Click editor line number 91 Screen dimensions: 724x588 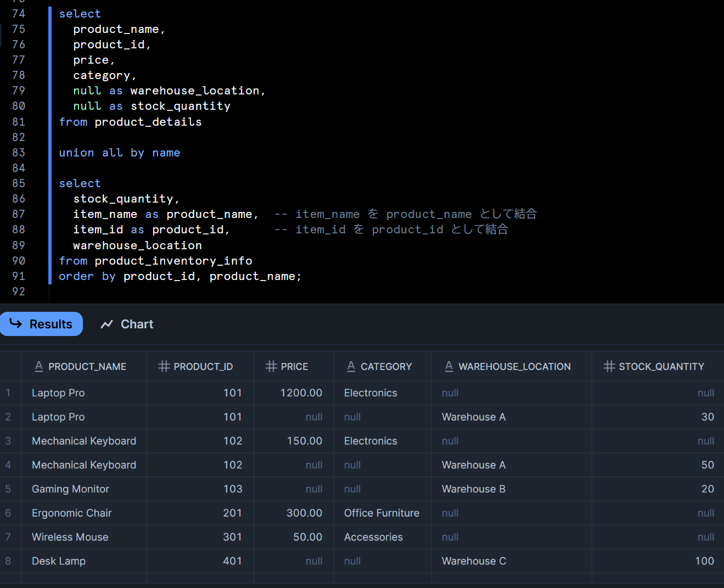coord(19,276)
